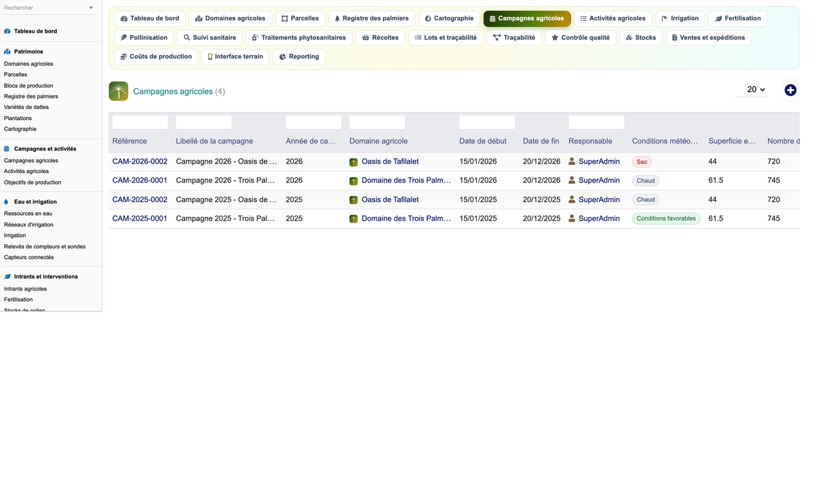Click the Sec weather badge
The image size is (814, 504).
click(x=642, y=162)
